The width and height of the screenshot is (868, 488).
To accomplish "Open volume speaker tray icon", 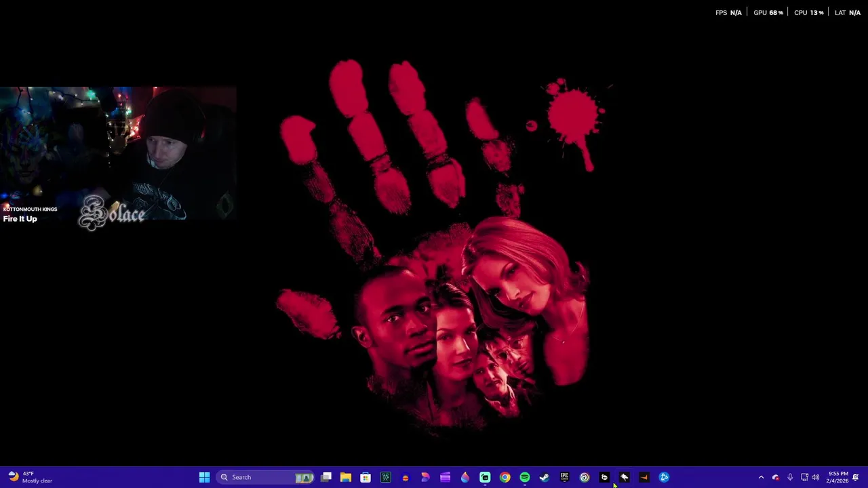I will tap(816, 477).
